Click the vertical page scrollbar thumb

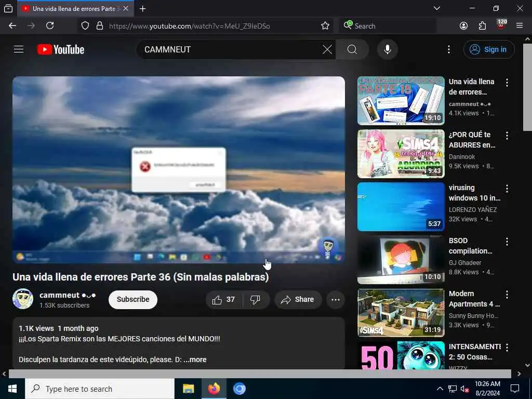point(528,87)
